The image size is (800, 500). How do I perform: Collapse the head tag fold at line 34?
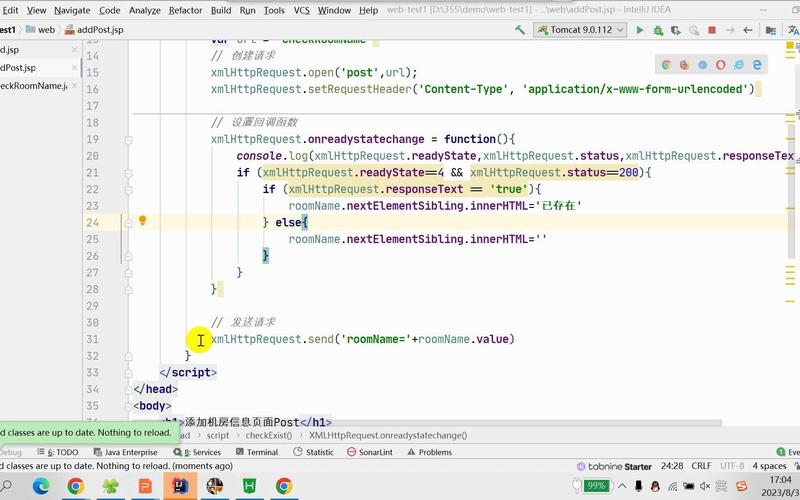pyautogui.click(x=129, y=390)
